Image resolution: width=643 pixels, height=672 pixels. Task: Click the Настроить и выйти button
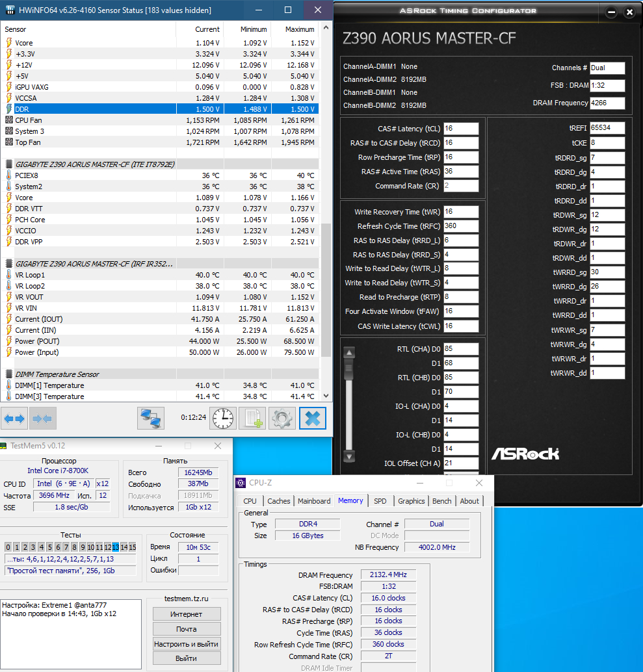tap(187, 643)
